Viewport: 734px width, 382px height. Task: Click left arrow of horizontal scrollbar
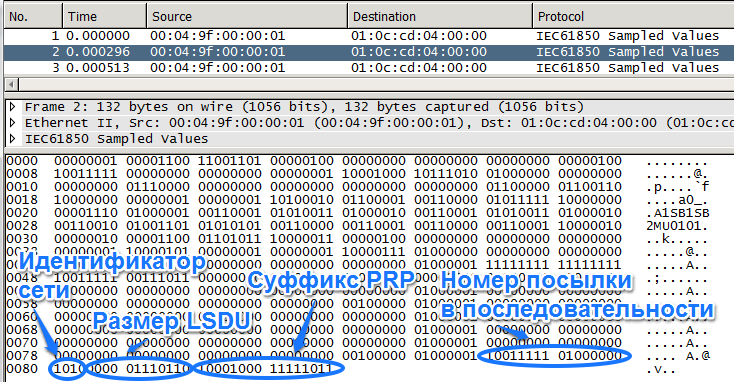12,85
